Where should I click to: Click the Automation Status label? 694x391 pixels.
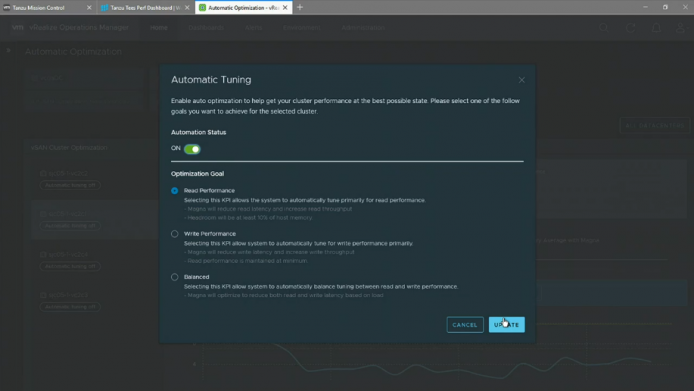pos(198,132)
